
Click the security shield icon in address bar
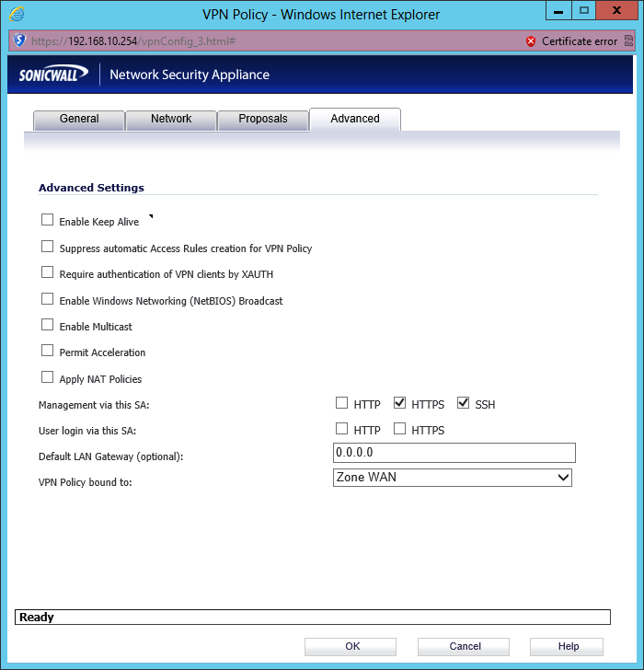click(19, 41)
